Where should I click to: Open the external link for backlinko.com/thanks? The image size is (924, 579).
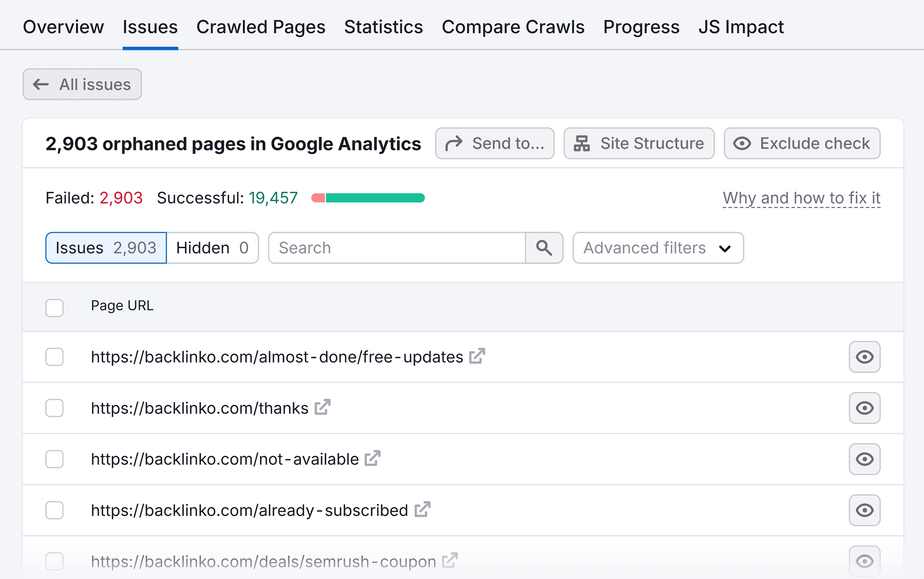pyautogui.click(x=323, y=407)
